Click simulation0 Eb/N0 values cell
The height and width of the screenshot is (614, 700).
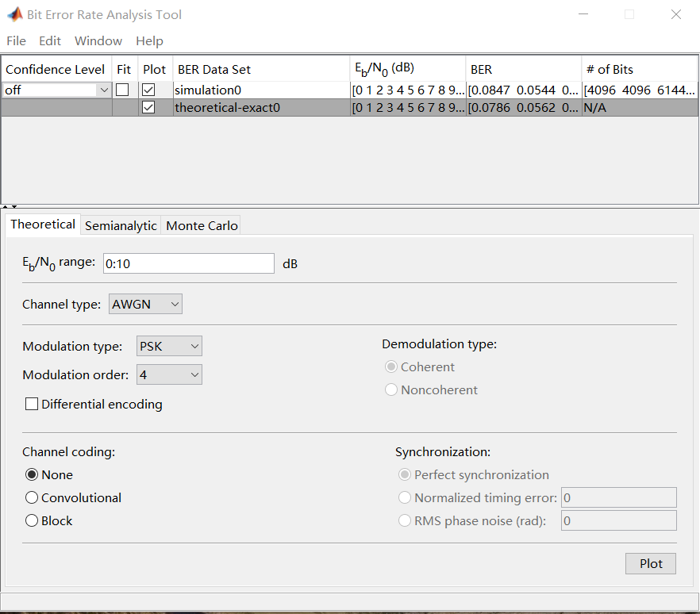click(408, 90)
